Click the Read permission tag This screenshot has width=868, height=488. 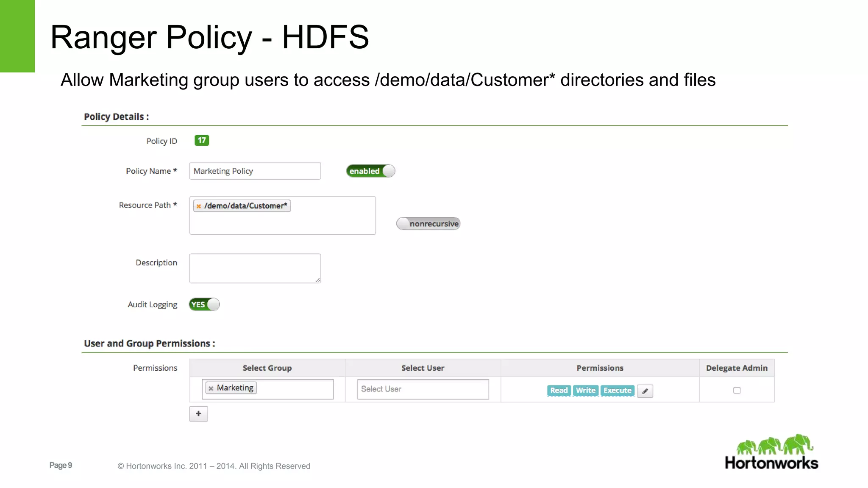coord(559,391)
